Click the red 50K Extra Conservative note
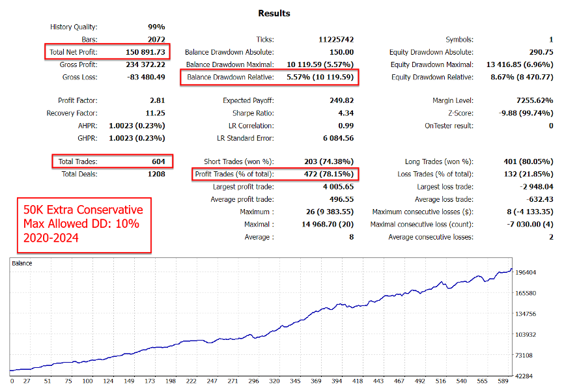This screenshot has width=564, height=392. pos(83,225)
